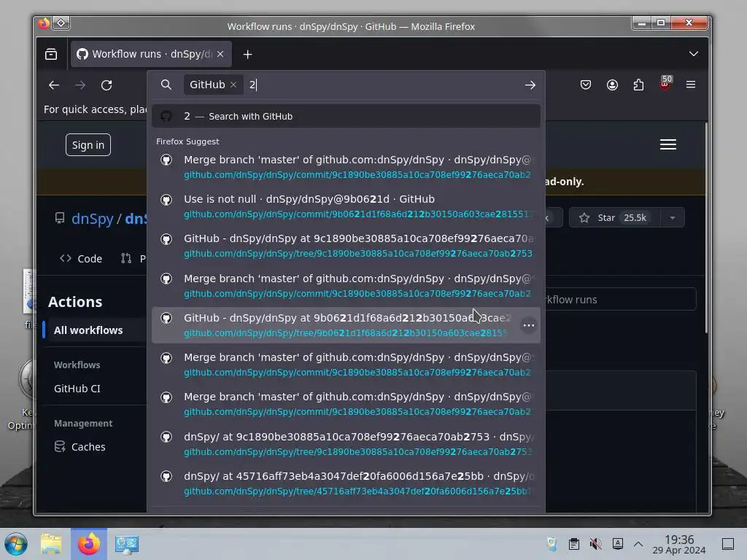747x560 pixels.
Task: Click the Go arrow in the address bar
Action: (530, 85)
